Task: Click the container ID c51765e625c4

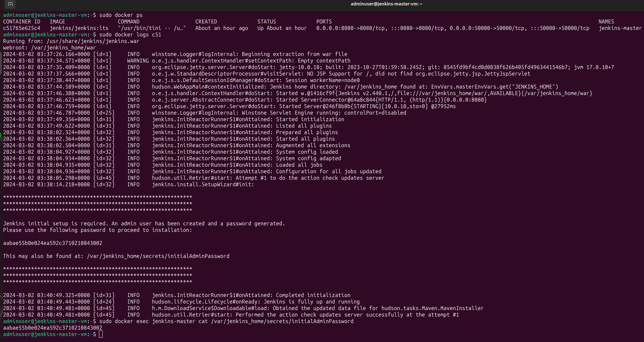Action: tap(22, 28)
